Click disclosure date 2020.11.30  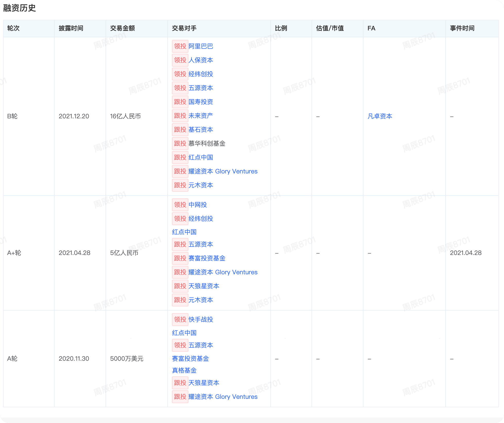tap(74, 359)
